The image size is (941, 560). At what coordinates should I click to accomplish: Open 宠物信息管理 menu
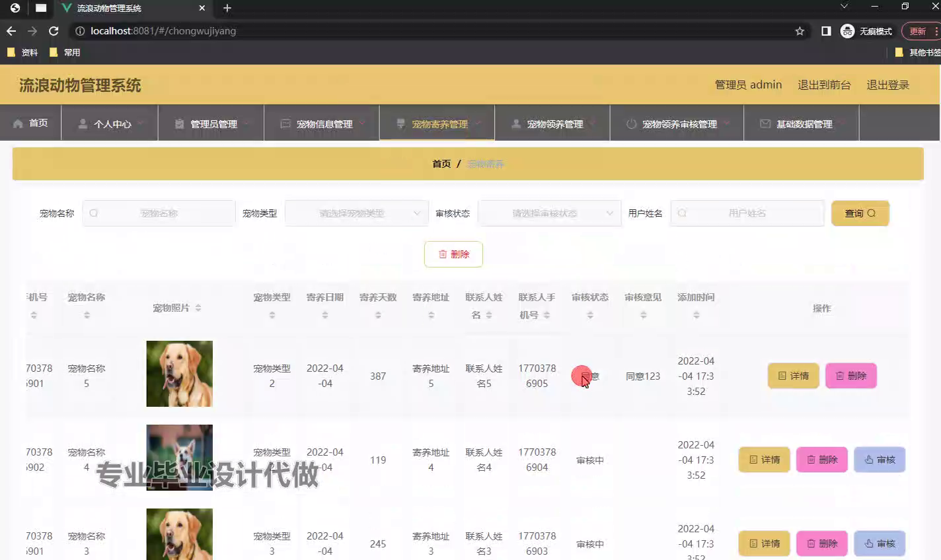pyautogui.click(x=322, y=123)
